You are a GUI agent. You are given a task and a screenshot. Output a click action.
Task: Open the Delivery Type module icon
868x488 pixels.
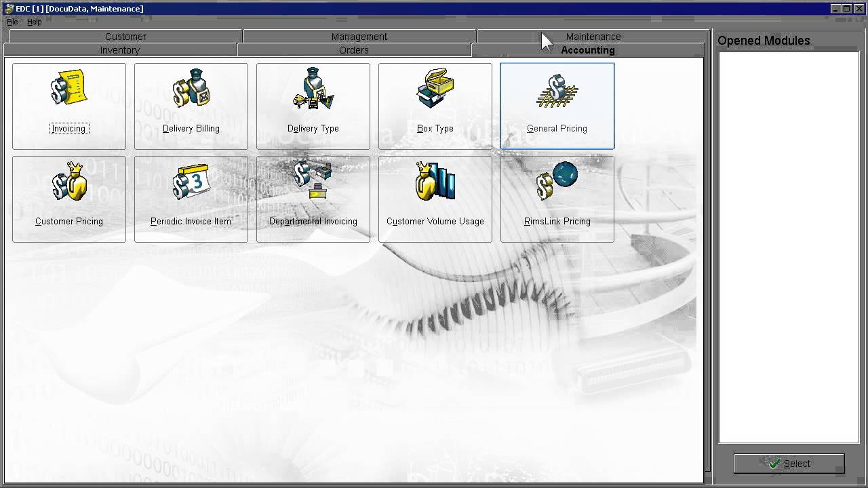pos(313,106)
